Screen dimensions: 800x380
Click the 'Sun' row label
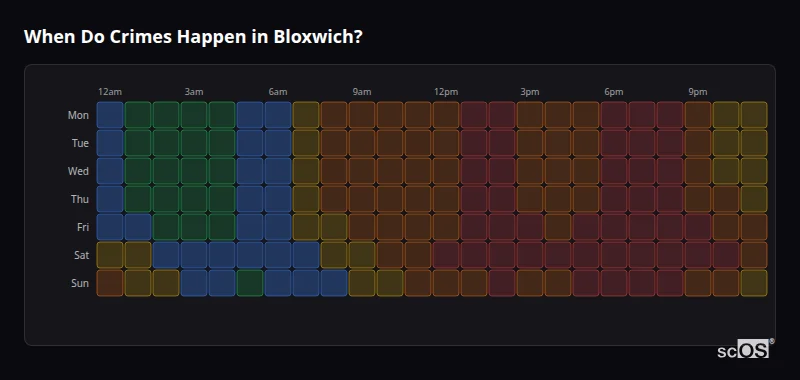pyautogui.click(x=80, y=283)
